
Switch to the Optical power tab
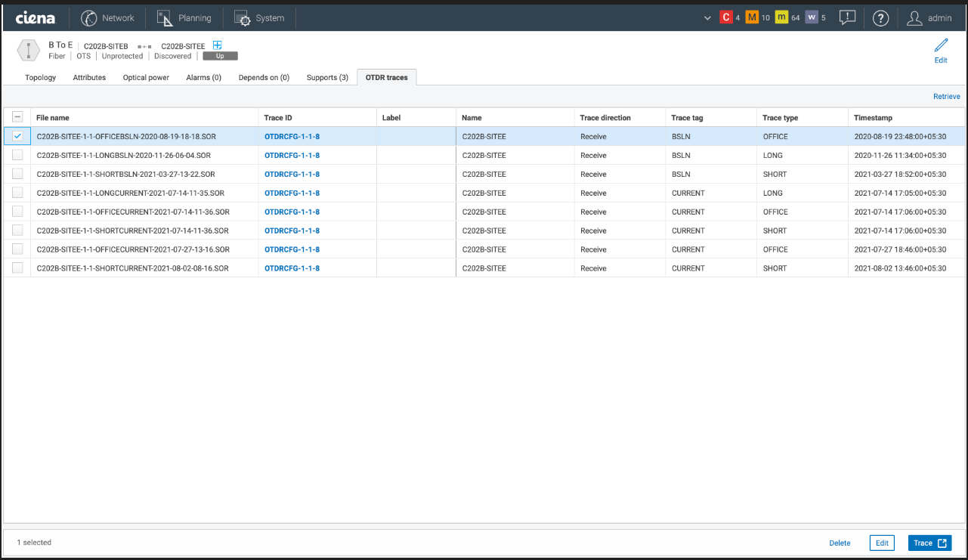[x=146, y=77]
